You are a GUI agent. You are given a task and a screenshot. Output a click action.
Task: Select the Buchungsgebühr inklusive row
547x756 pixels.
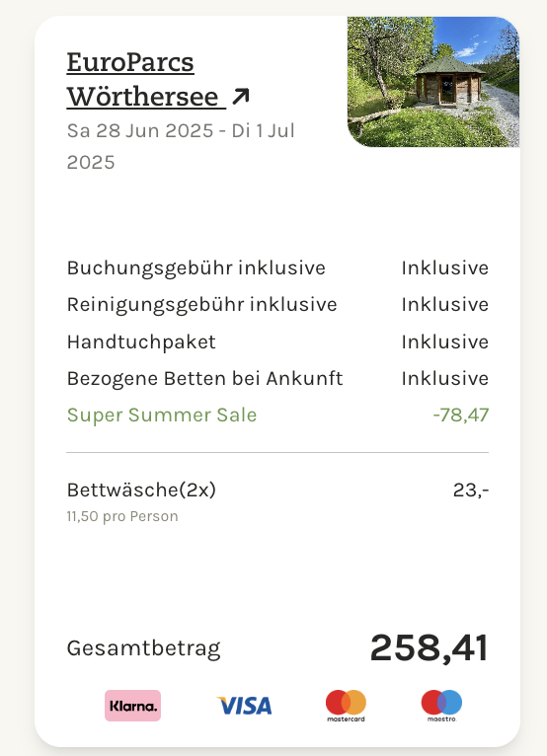(277, 268)
